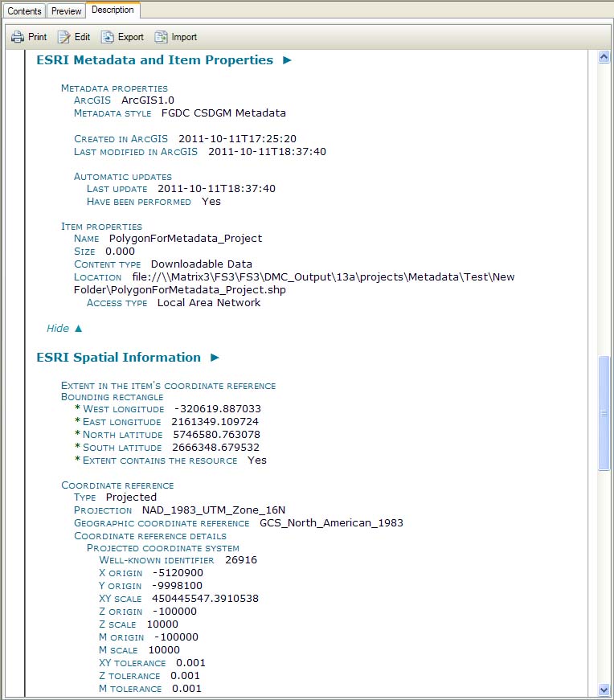Screen dimensions: 614x700
Task: Click ESRI Metadata and Item Properties heading
Action: click(154, 60)
